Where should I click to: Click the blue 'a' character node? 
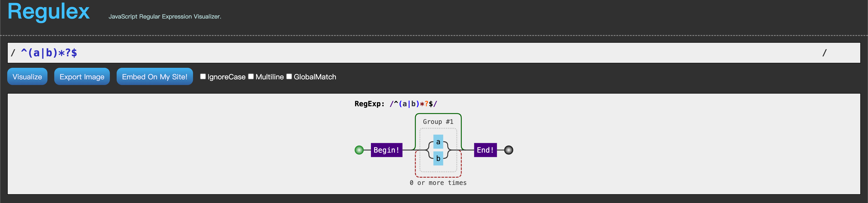coord(438,142)
